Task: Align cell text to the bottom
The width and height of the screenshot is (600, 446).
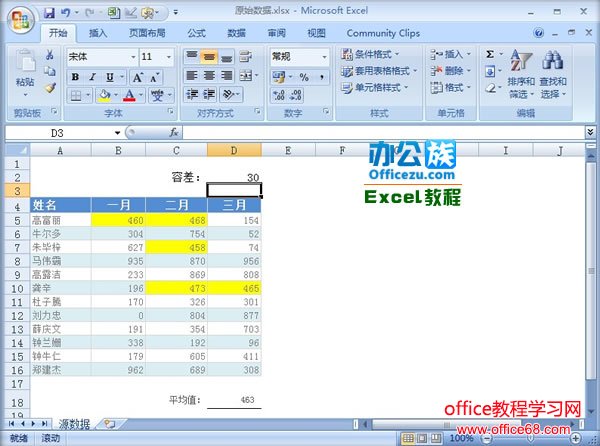Action: click(227, 57)
